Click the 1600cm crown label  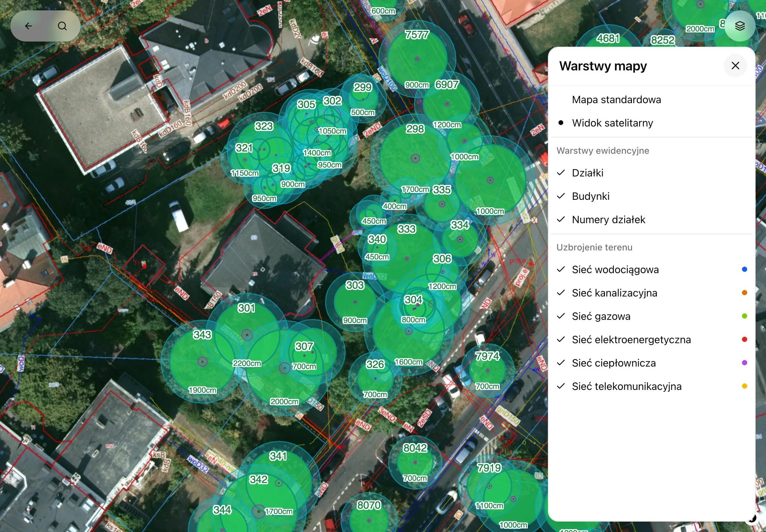click(x=409, y=362)
